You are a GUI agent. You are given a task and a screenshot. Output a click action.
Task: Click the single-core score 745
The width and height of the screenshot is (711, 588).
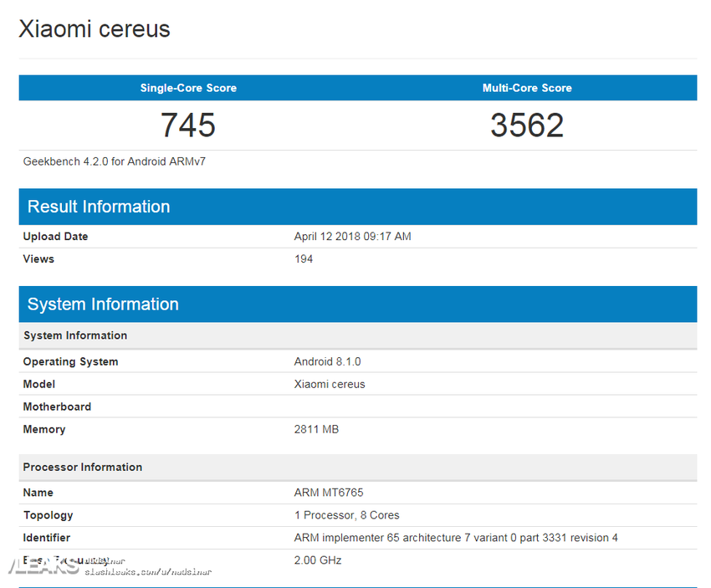tap(187, 125)
